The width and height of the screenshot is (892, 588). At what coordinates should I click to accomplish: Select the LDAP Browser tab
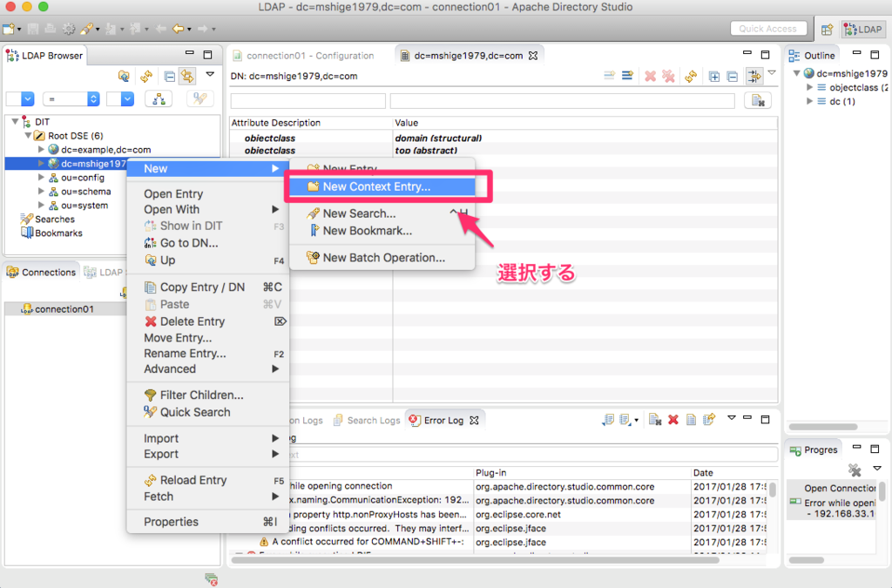point(45,56)
